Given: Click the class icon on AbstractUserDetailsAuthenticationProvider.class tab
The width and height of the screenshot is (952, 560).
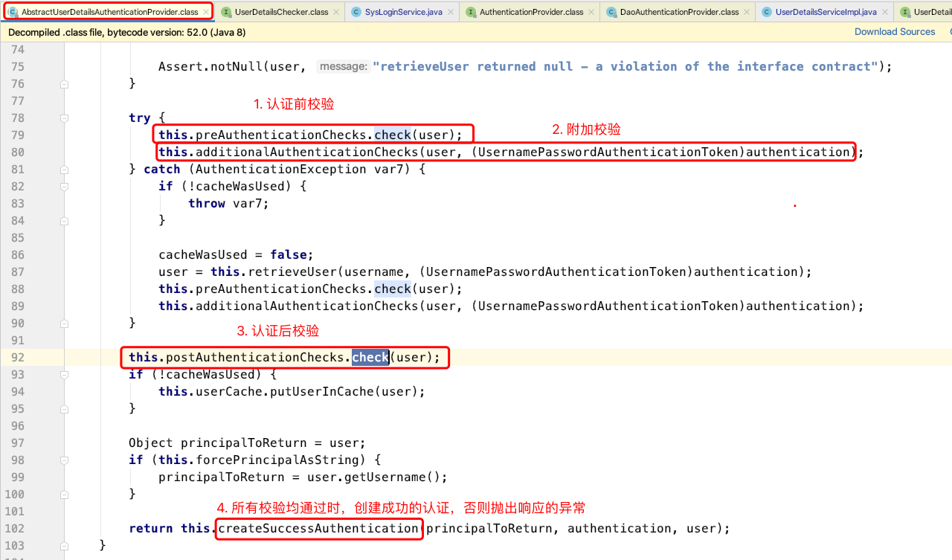Looking at the screenshot, I should [x=13, y=12].
